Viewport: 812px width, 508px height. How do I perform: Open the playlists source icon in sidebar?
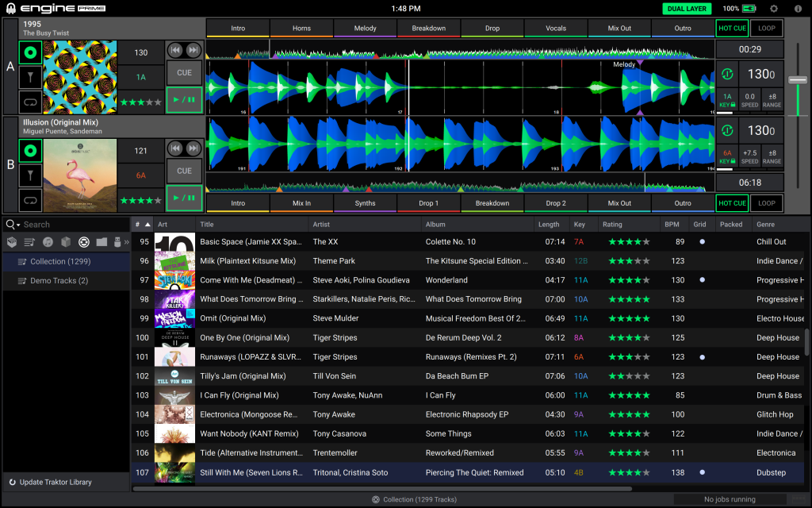(29, 242)
